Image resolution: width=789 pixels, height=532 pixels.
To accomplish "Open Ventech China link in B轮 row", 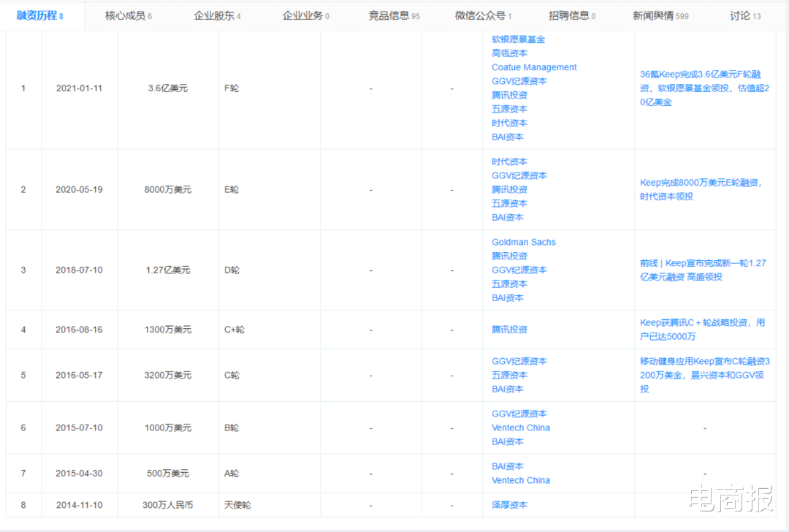I will click(521, 427).
